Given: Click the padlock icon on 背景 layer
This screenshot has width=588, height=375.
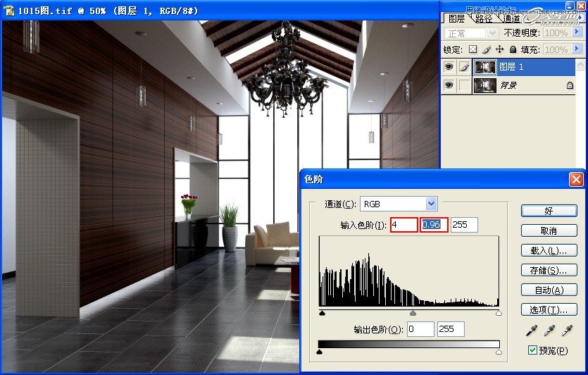Looking at the screenshot, I should (570, 85).
